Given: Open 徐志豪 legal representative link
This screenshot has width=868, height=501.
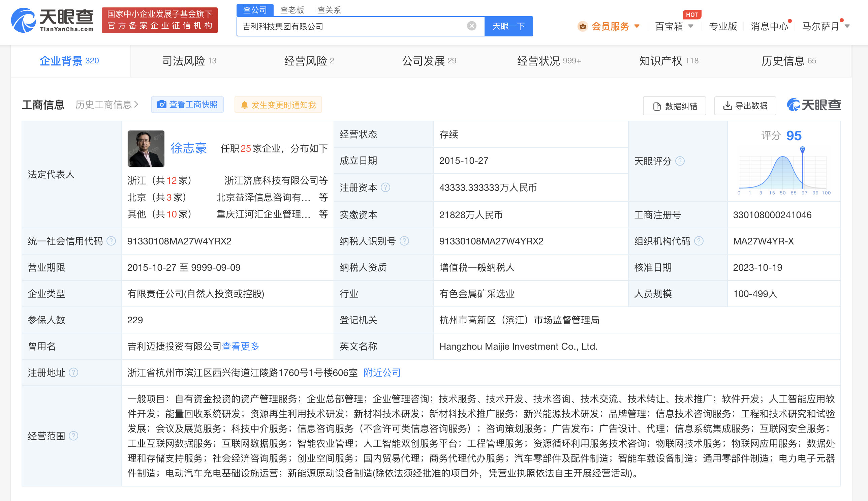Looking at the screenshot, I should [188, 148].
